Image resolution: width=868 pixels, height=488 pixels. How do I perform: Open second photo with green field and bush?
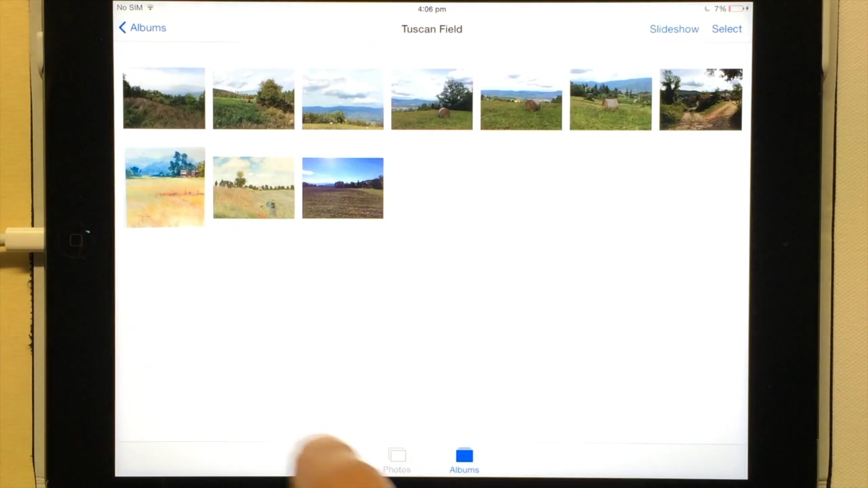point(254,99)
